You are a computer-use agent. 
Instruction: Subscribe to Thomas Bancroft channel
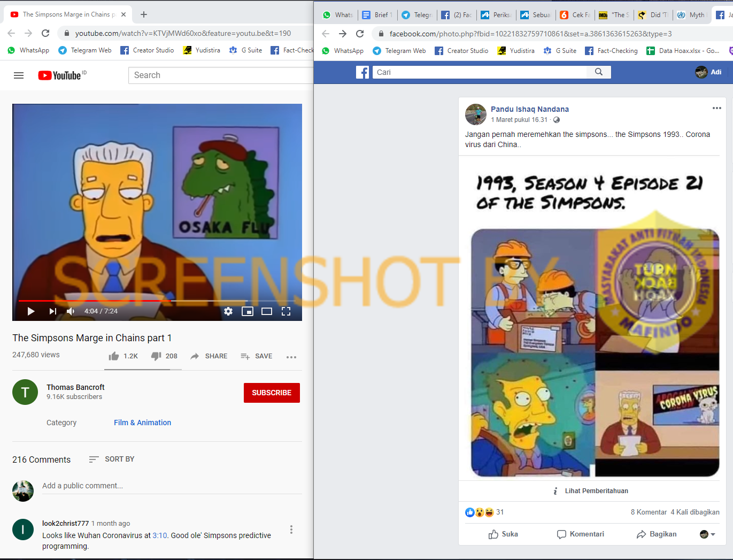272,393
